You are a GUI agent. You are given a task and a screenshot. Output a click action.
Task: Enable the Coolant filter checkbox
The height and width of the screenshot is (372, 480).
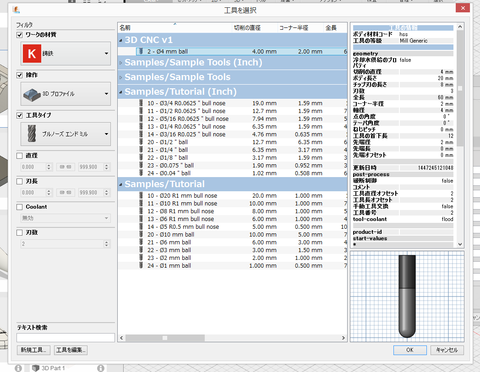point(20,207)
